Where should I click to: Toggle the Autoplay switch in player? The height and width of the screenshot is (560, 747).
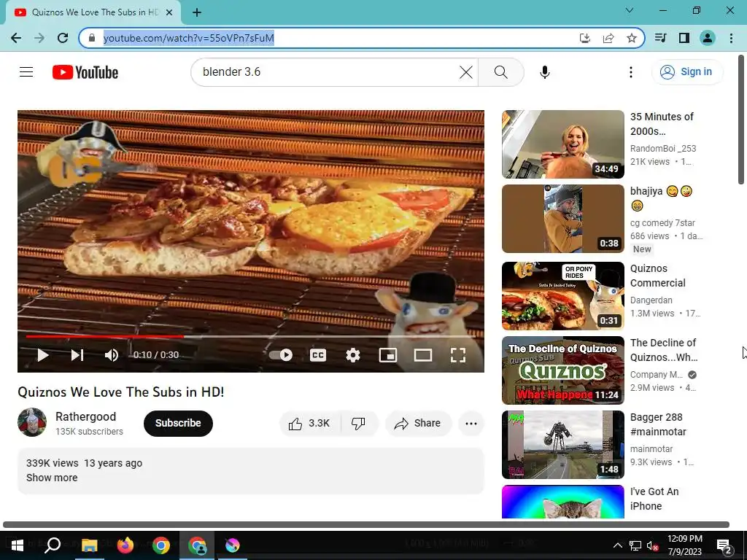point(281,355)
